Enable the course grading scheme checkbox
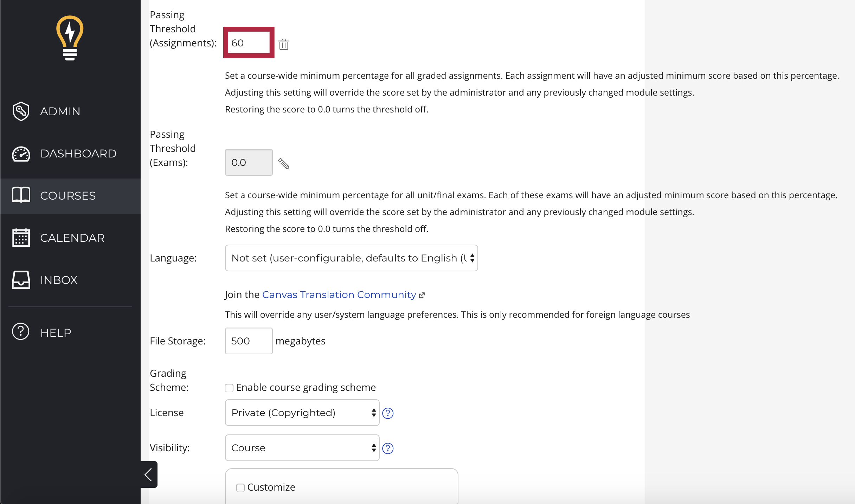This screenshot has height=504, width=855. click(x=229, y=387)
